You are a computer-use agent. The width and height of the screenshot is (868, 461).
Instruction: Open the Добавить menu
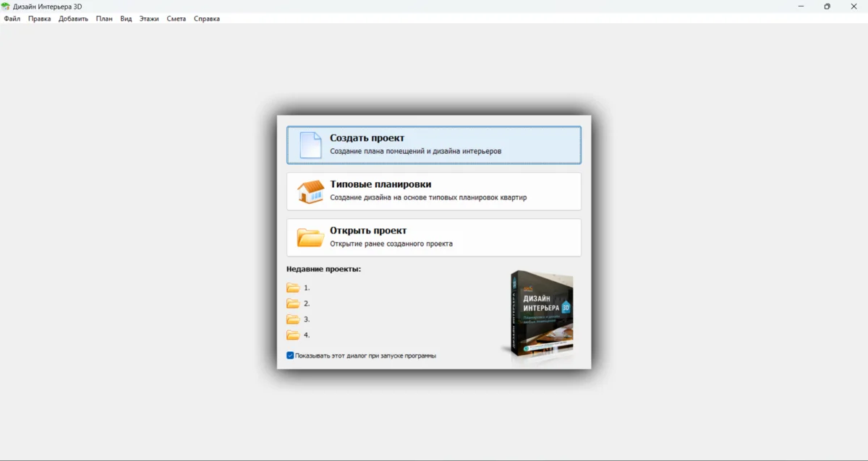click(x=74, y=19)
